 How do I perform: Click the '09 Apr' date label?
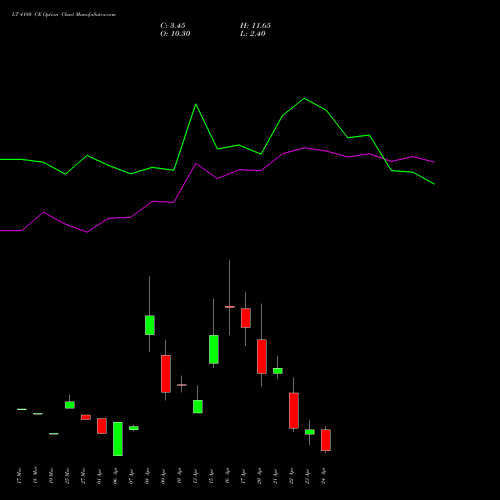click(x=163, y=476)
